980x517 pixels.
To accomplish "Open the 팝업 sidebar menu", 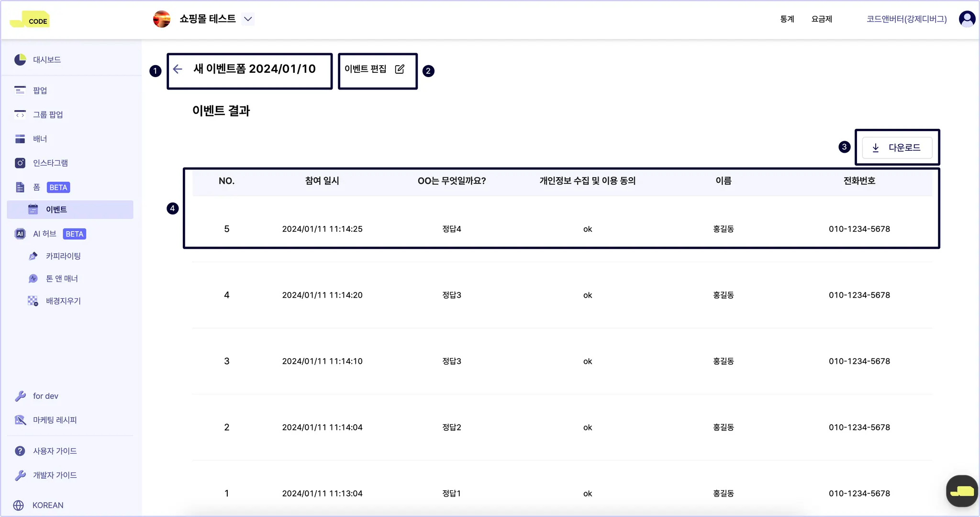I will [40, 90].
